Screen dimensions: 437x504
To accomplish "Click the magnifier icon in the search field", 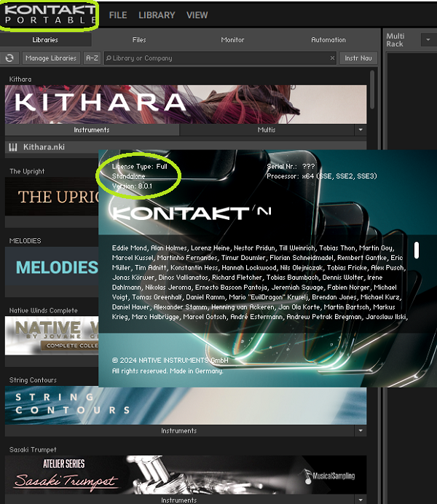I will coord(109,58).
